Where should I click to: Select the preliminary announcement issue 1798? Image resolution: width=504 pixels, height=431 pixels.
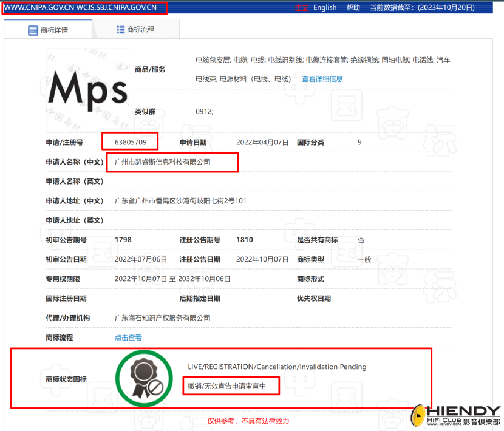click(123, 240)
